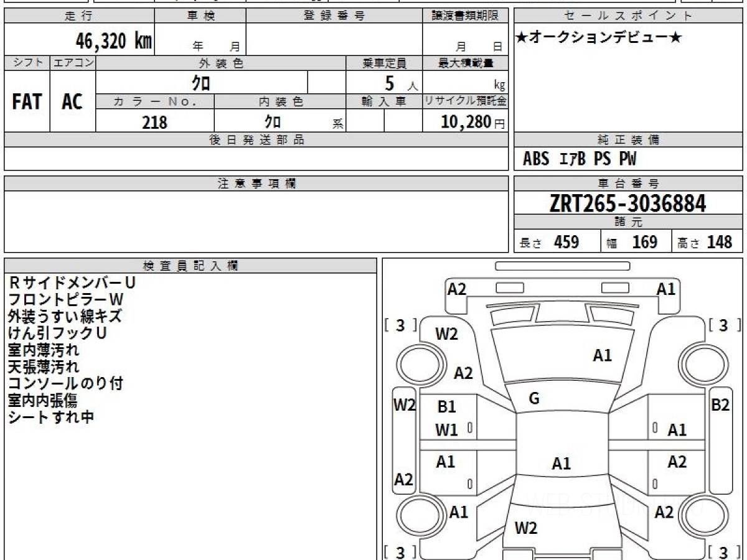Click the interior color value クロ under 内装色

tap(273, 122)
